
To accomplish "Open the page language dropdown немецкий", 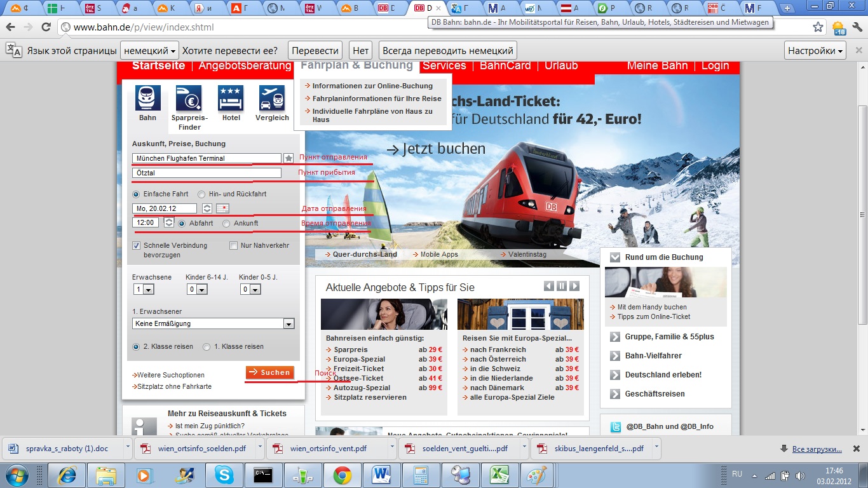I will 150,51.
